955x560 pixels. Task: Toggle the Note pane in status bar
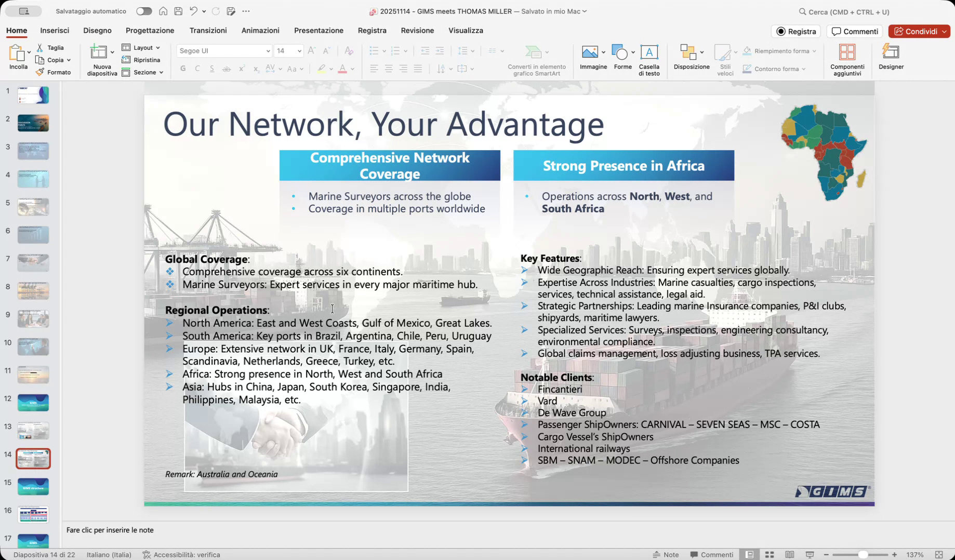tap(666, 555)
